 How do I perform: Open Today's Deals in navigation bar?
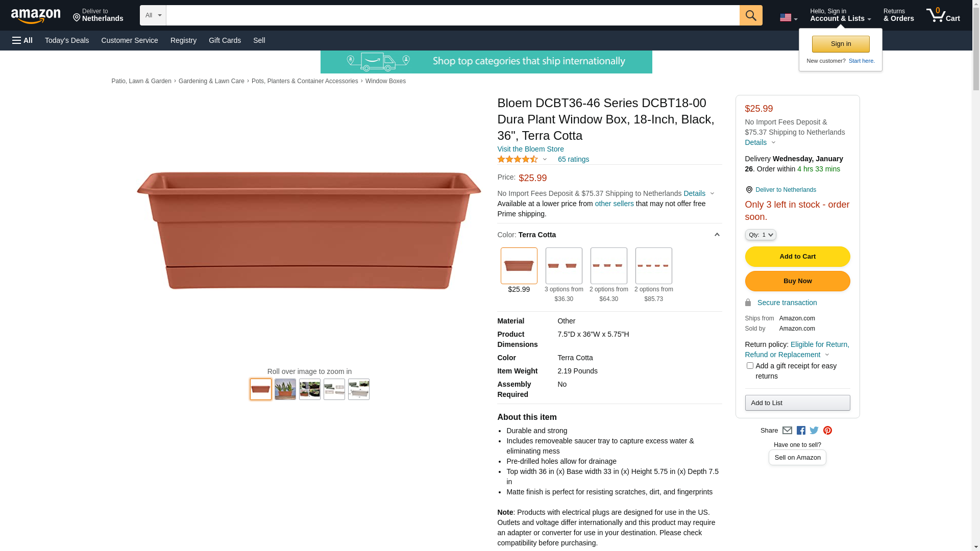click(67, 40)
